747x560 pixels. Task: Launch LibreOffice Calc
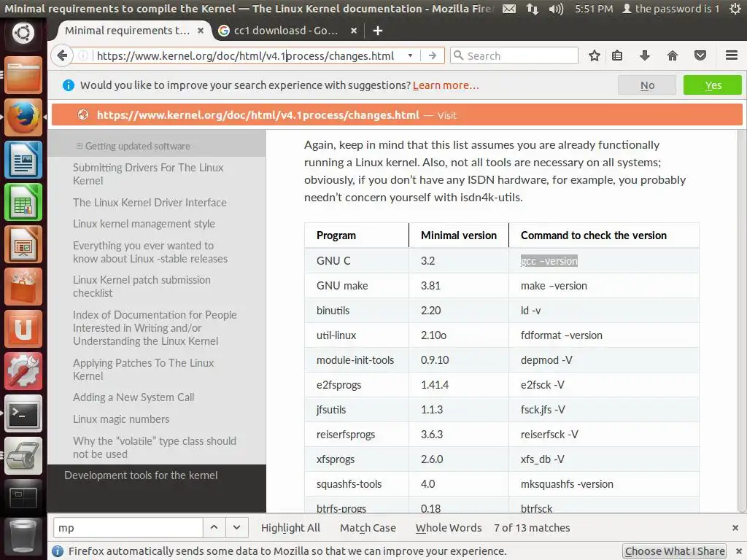coord(23,202)
